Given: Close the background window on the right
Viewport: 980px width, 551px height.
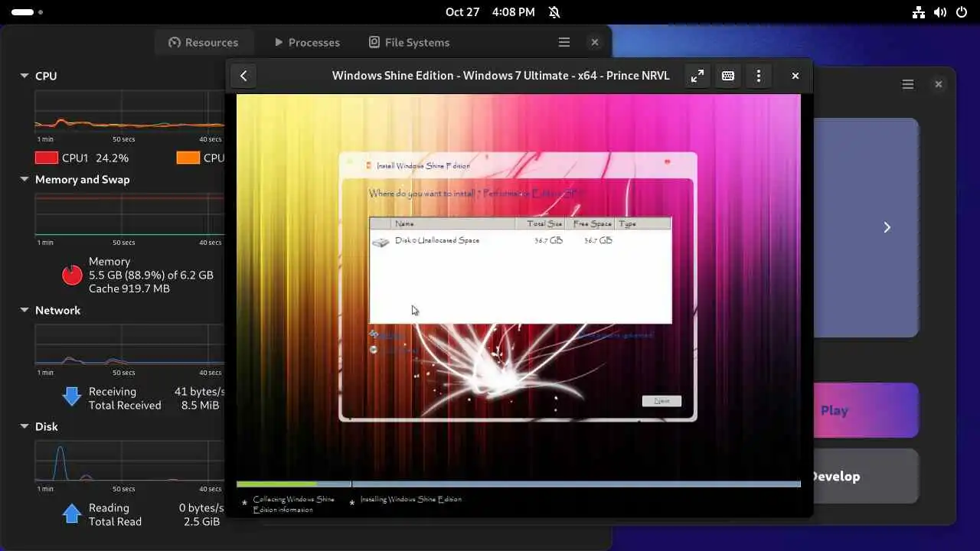Looking at the screenshot, I should point(939,84).
